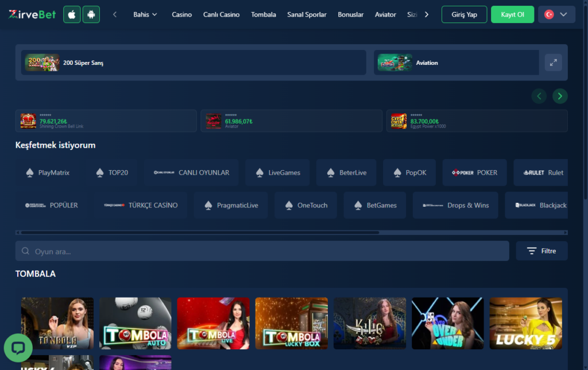Open the Turkish flag language selector

coord(556,14)
